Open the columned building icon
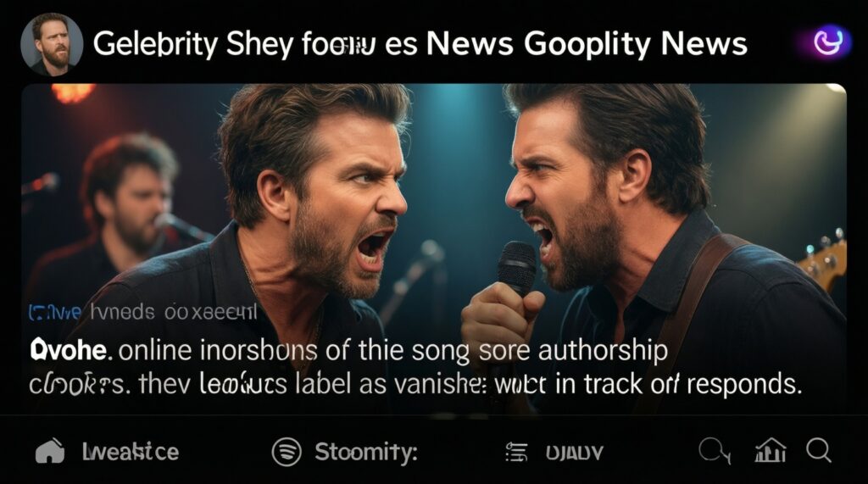 point(771,450)
